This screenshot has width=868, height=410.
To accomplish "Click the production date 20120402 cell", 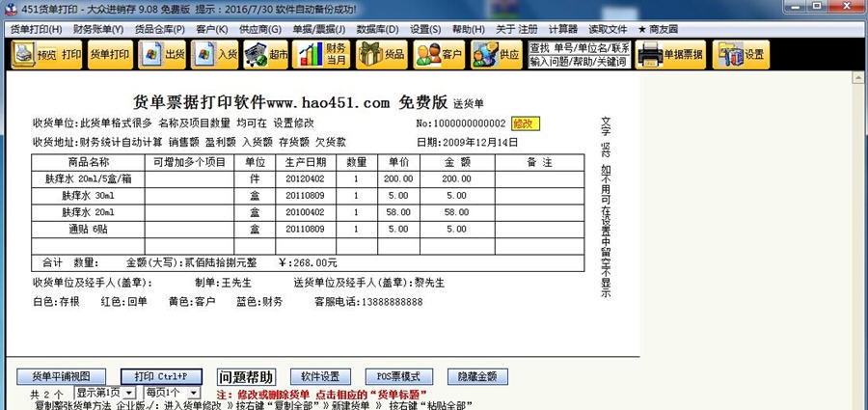I will 306,179.
